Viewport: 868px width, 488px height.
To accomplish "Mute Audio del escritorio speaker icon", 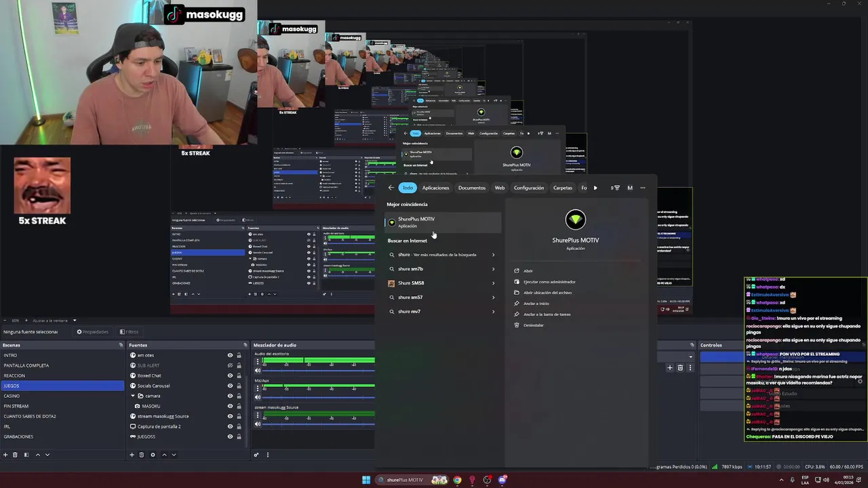I will tap(257, 370).
